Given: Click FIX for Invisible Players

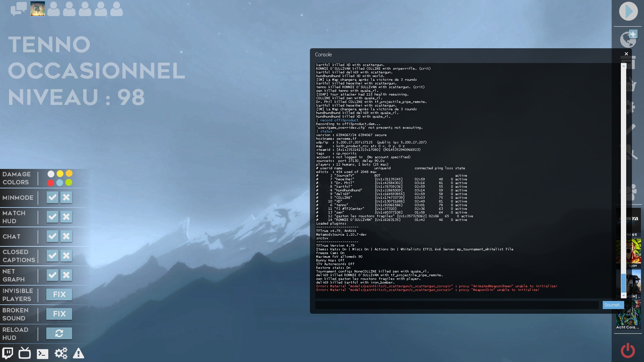Looking at the screenshot, I should (x=59, y=295).
